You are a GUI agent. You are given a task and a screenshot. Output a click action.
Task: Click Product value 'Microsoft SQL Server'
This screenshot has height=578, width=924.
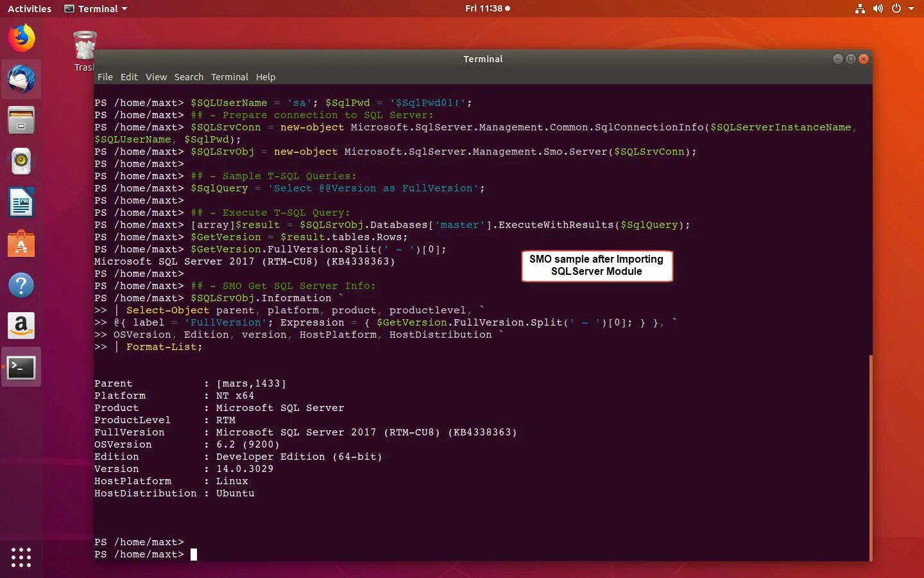click(280, 408)
